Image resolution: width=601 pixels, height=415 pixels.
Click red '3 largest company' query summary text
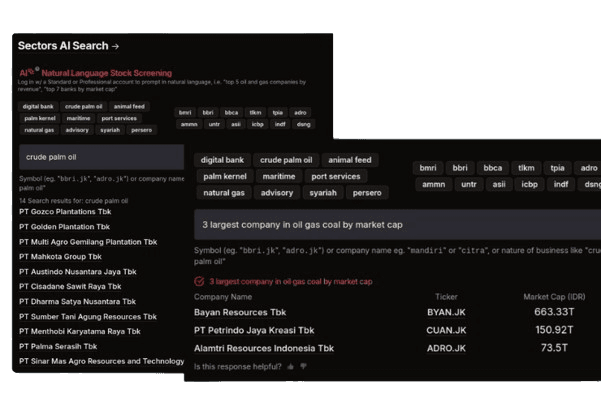tap(291, 282)
